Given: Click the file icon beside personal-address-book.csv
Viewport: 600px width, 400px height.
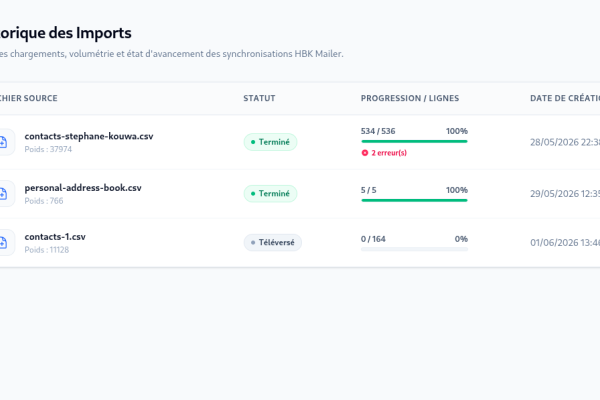Looking at the screenshot, I should [x=3, y=194].
